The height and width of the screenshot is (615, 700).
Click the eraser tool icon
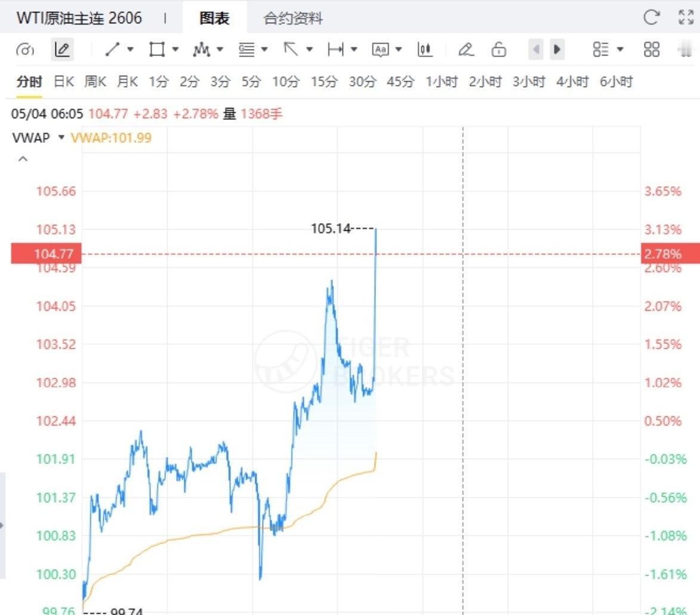click(x=466, y=50)
